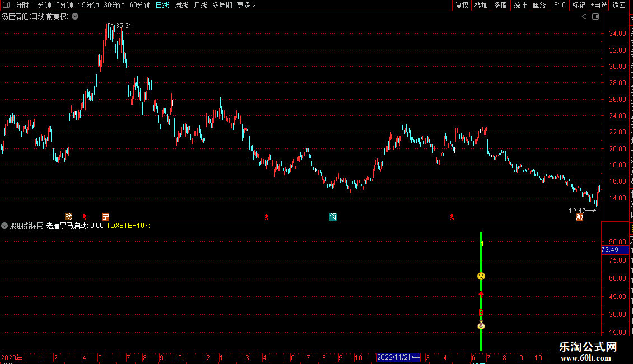Click the 12.47 low price label
Viewport: 633px width, 364px height.
(x=577, y=211)
